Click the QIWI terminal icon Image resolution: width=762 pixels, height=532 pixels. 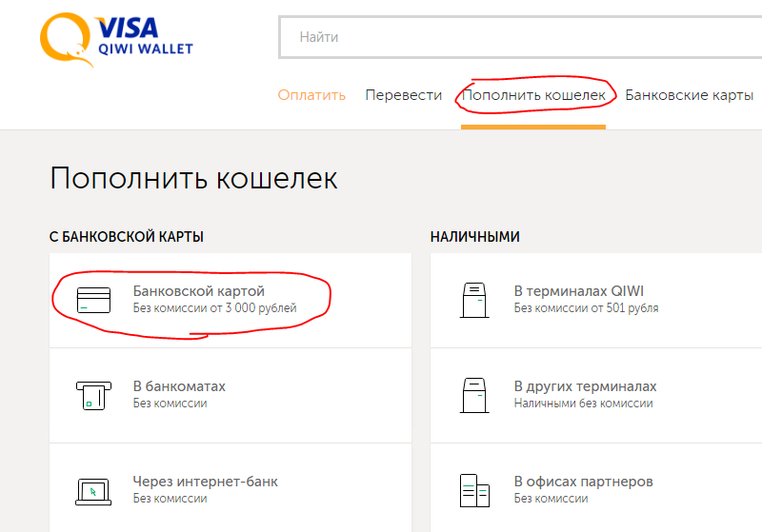(474, 300)
